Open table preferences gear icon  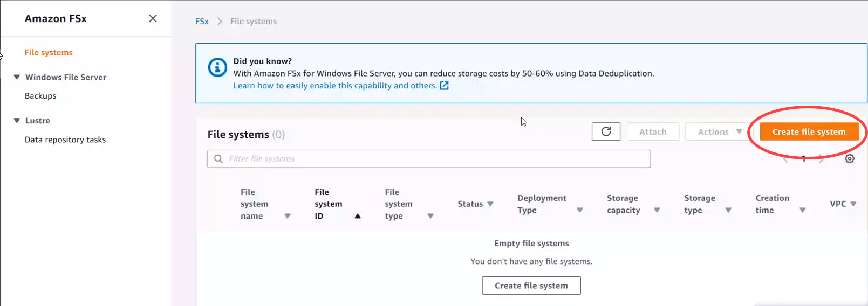[x=849, y=158]
